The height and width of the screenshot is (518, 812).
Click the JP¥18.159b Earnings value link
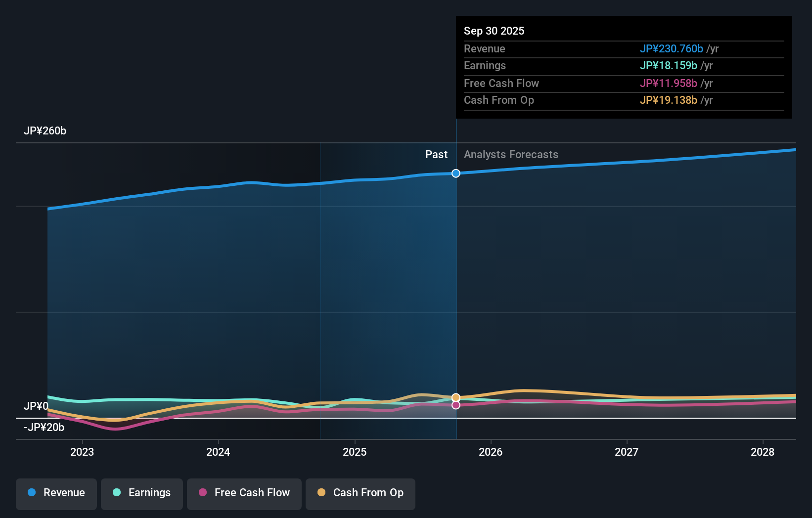(x=669, y=65)
